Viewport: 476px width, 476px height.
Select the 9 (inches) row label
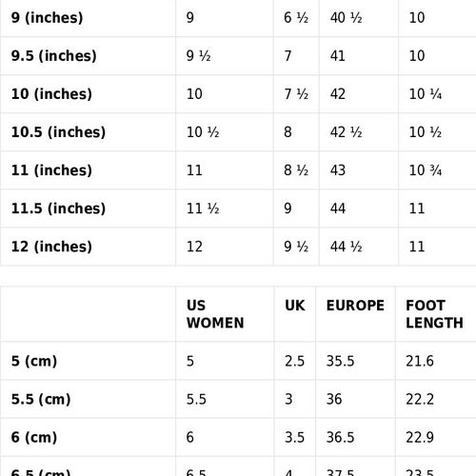(x=47, y=17)
